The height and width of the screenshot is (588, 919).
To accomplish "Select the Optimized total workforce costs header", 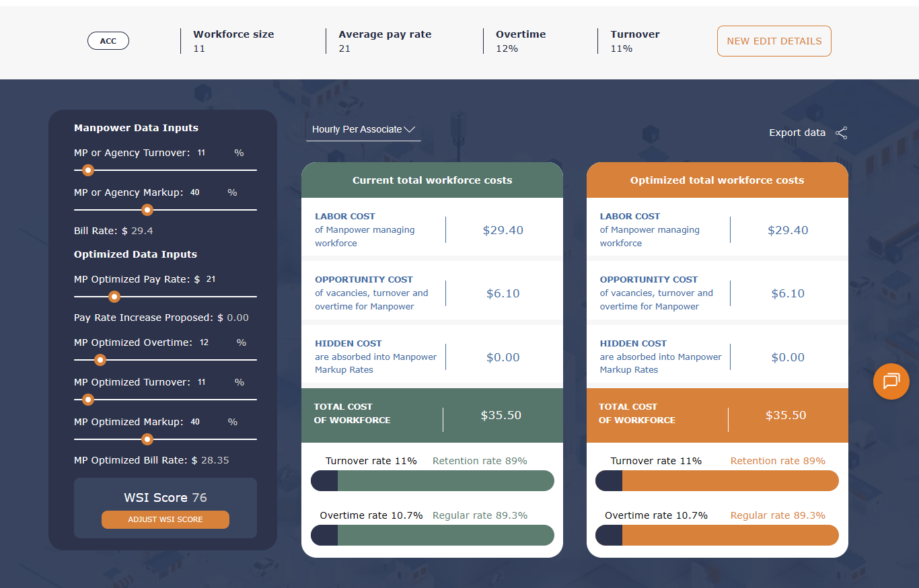I will (x=717, y=180).
